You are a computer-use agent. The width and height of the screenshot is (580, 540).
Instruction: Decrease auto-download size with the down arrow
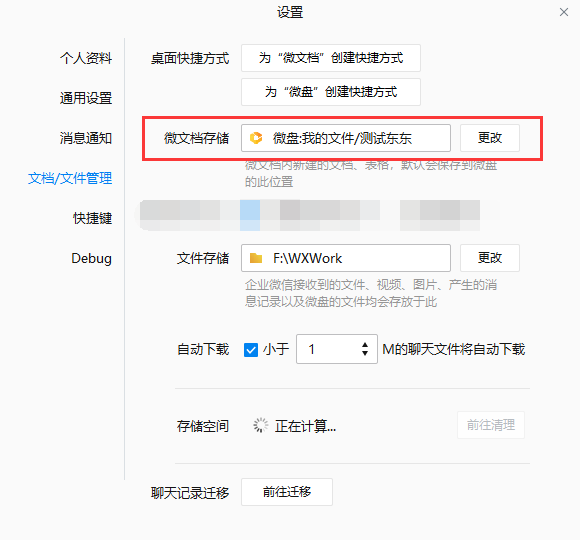365,353
